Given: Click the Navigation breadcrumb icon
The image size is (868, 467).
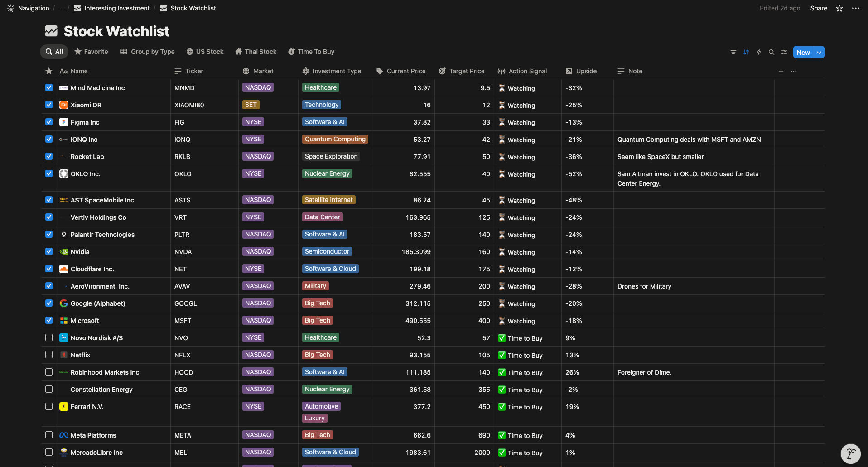Looking at the screenshot, I should click(11, 8).
